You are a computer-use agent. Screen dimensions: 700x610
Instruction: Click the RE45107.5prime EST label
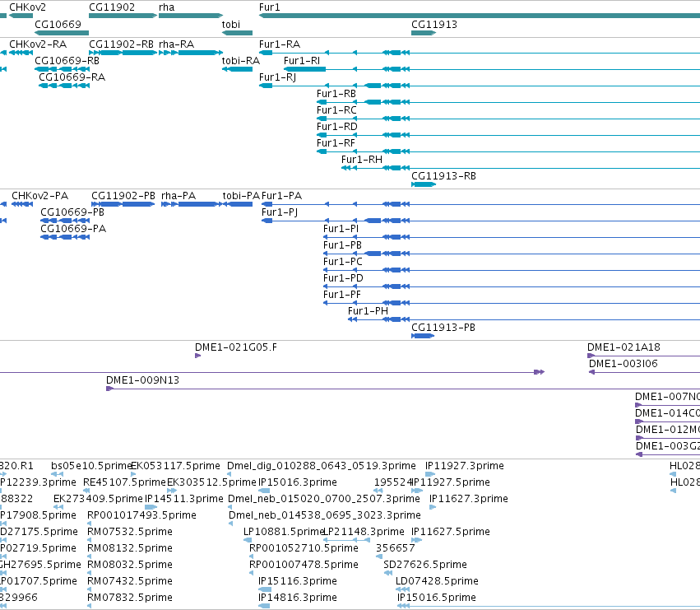[x=124, y=482]
